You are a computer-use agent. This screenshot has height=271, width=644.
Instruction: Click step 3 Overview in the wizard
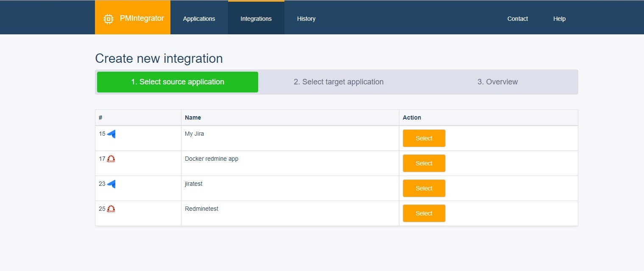497,82
